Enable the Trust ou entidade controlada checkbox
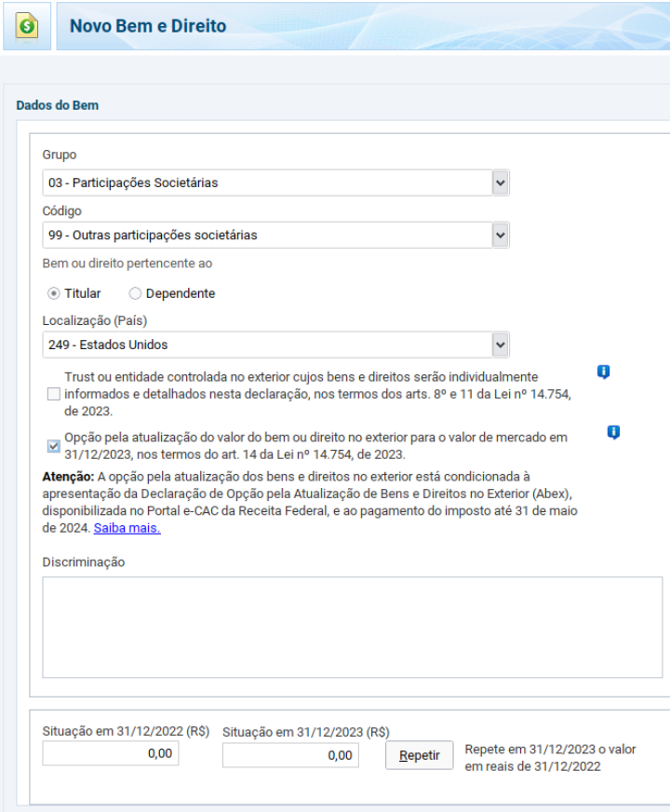The height and width of the screenshot is (812, 670). tap(54, 394)
